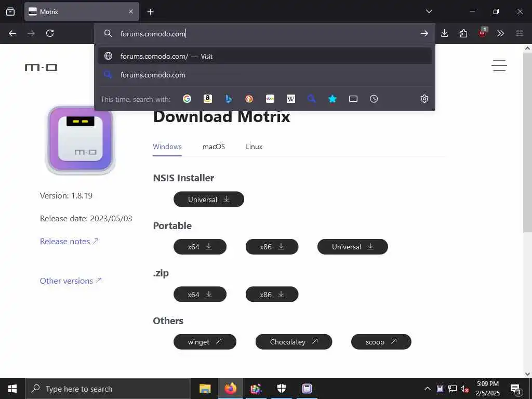
Task: Switch to the Windows tab
Action: pyautogui.click(x=167, y=147)
